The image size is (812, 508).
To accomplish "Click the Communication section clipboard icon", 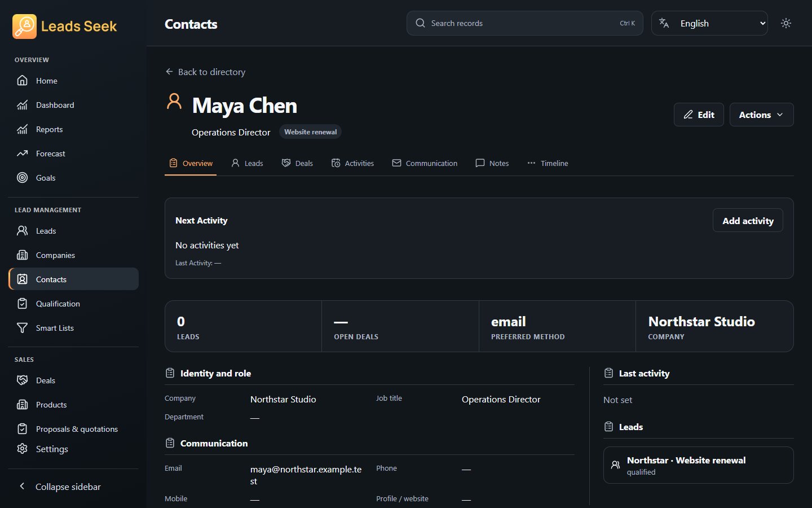I will [x=170, y=443].
